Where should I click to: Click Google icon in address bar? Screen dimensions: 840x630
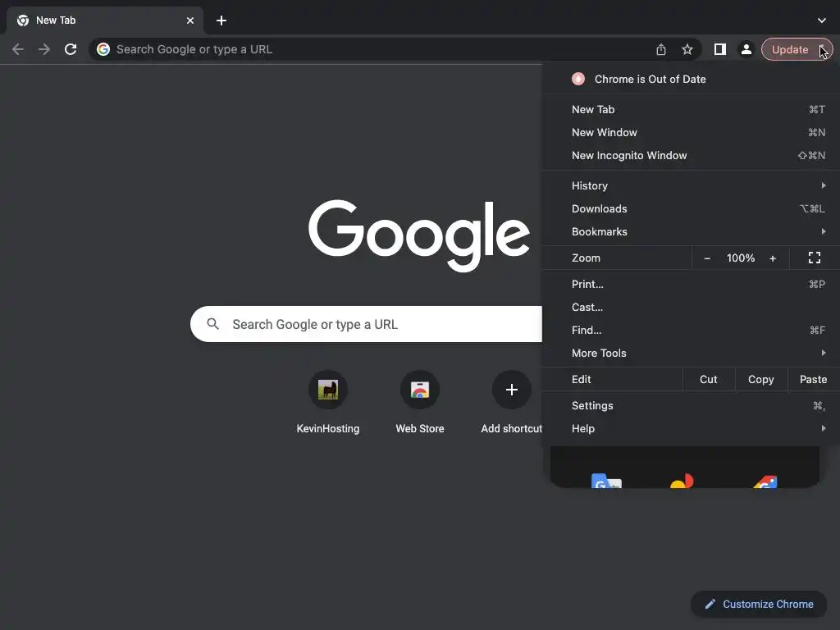(x=103, y=49)
